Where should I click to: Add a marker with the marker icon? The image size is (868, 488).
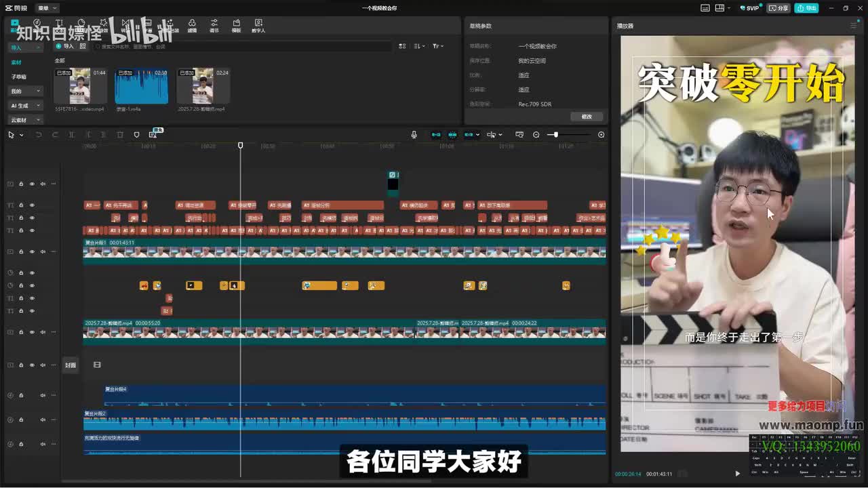(x=136, y=135)
